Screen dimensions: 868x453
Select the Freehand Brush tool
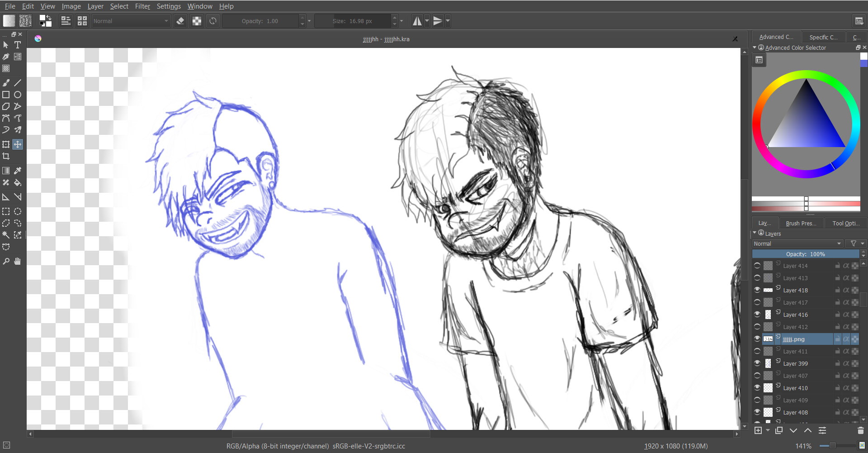click(6, 82)
